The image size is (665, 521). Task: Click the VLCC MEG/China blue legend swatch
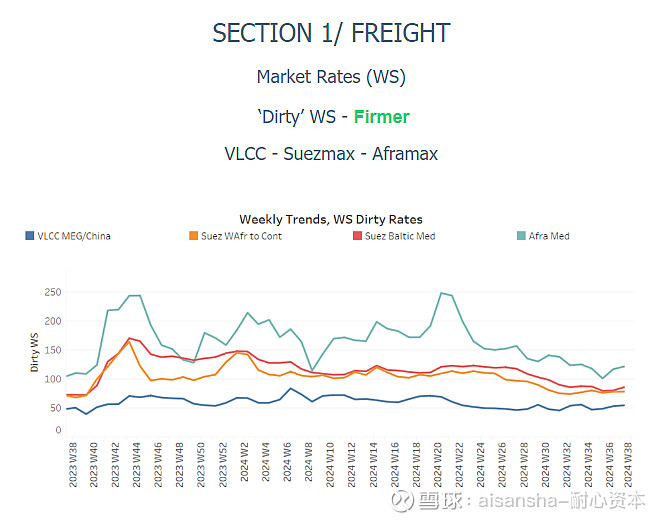pos(30,237)
